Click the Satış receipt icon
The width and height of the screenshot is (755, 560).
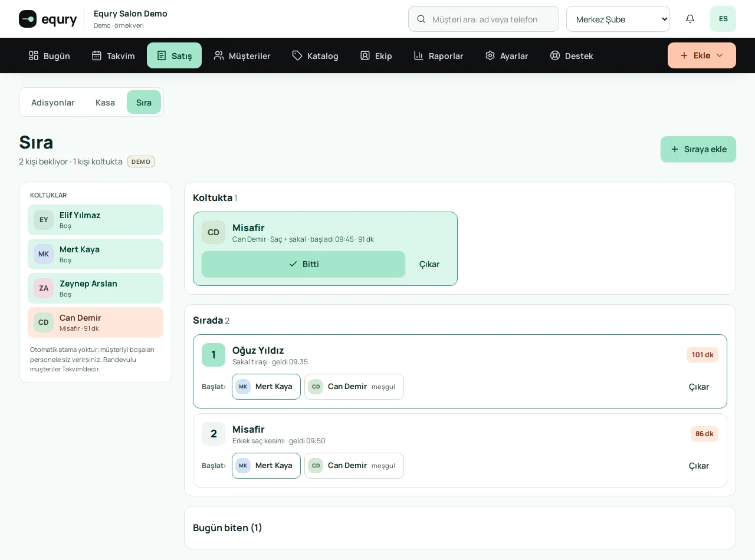[162, 55]
